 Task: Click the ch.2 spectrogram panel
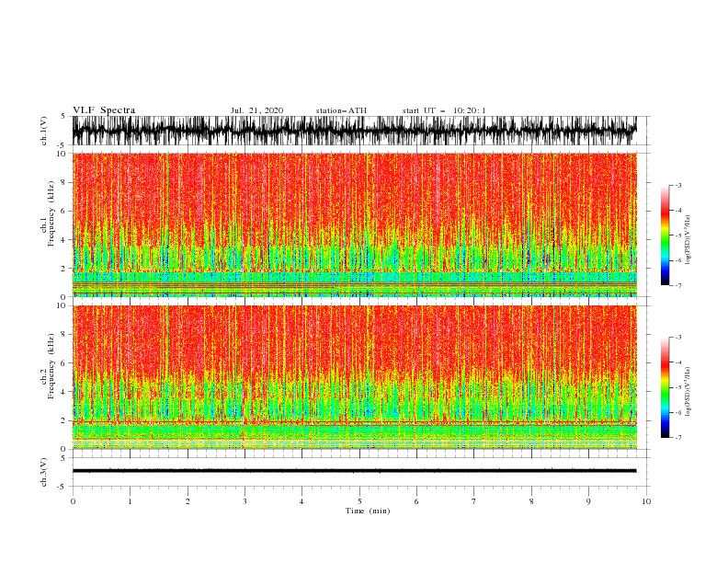[355, 377]
